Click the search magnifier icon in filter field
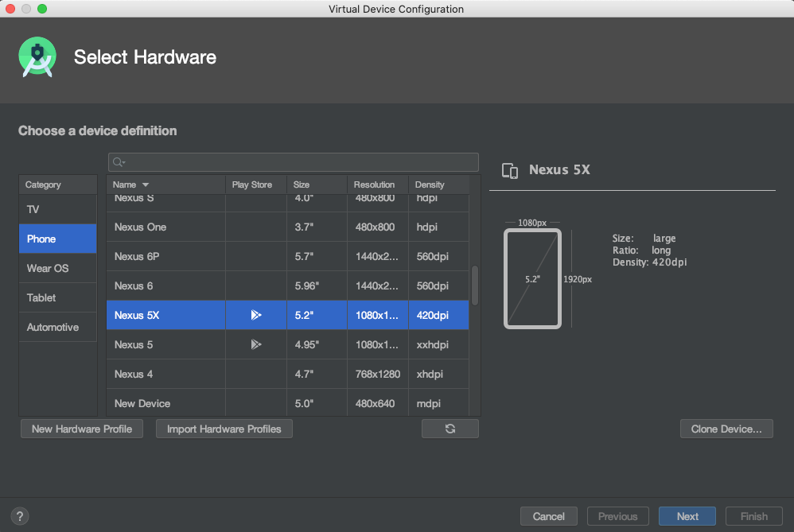Viewport: 794px width, 532px height. (119, 162)
